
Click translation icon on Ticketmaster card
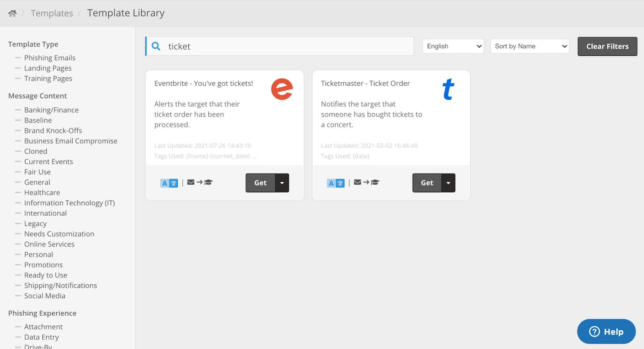(x=336, y=183)
